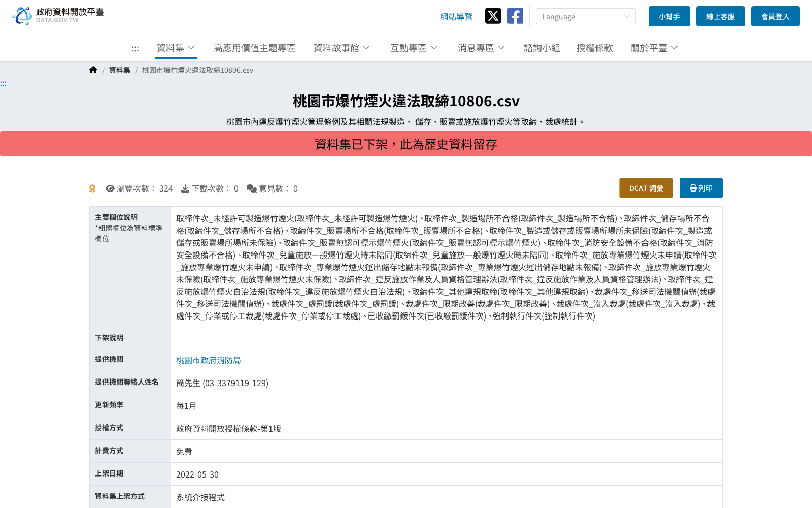This screenshot has width=812, height=508.
Task: Click the 政府資料開放授權條款-第1版 value
Action: point(228,429)
